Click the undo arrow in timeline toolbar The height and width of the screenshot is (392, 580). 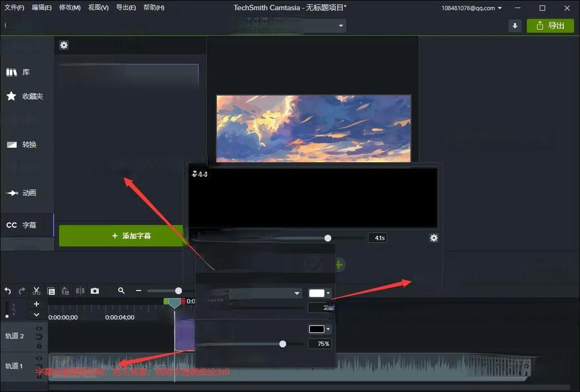(x=8, y=291)
